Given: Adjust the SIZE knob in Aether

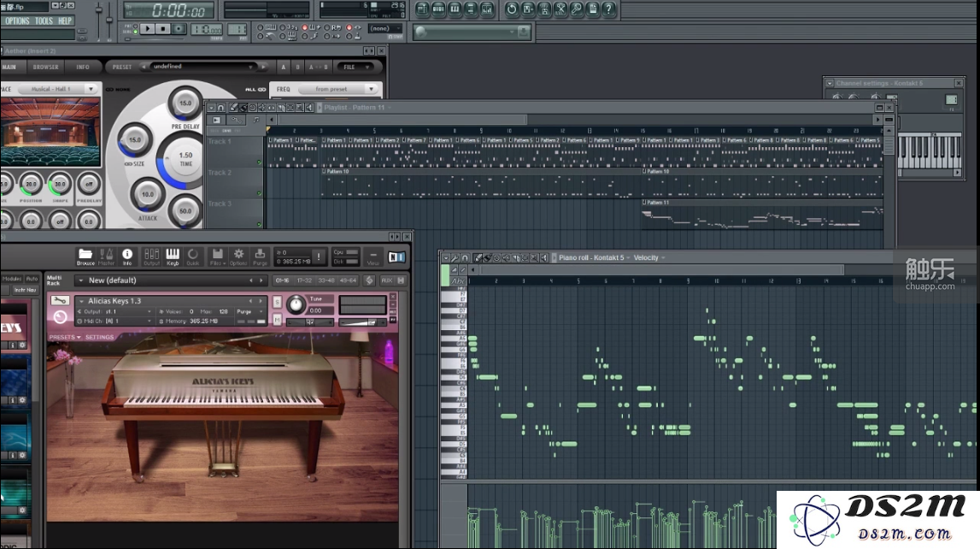Looking at the screenshot, I should (134, 140).
